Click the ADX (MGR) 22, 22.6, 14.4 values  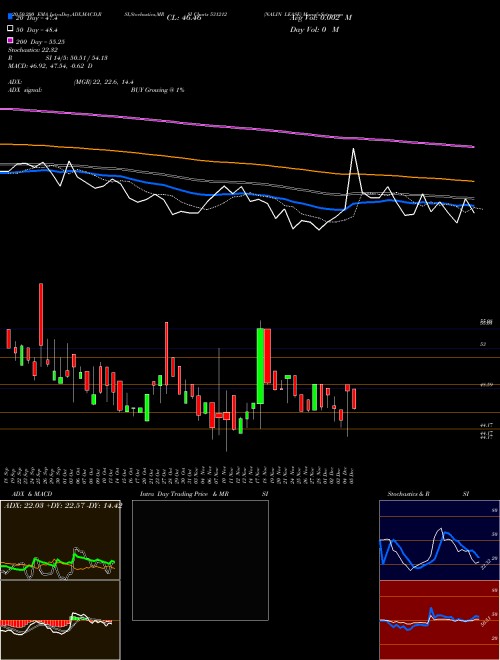pyautogui.click(x=103, y=82)
